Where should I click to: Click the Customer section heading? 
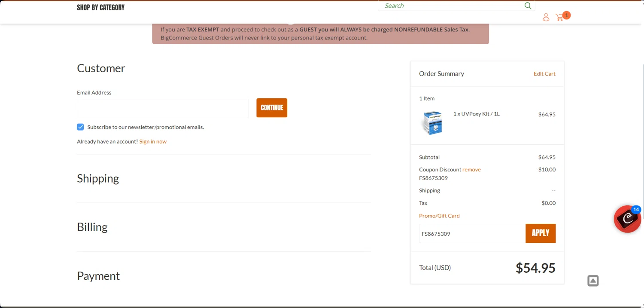coord(101,68)
